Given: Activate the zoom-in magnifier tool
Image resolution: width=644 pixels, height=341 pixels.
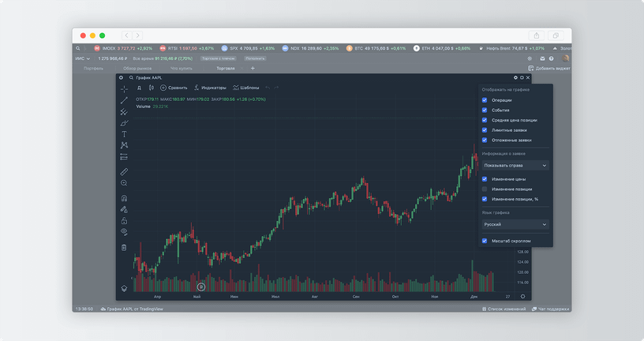Looking at the screenshot, I should tap(124, 183).
